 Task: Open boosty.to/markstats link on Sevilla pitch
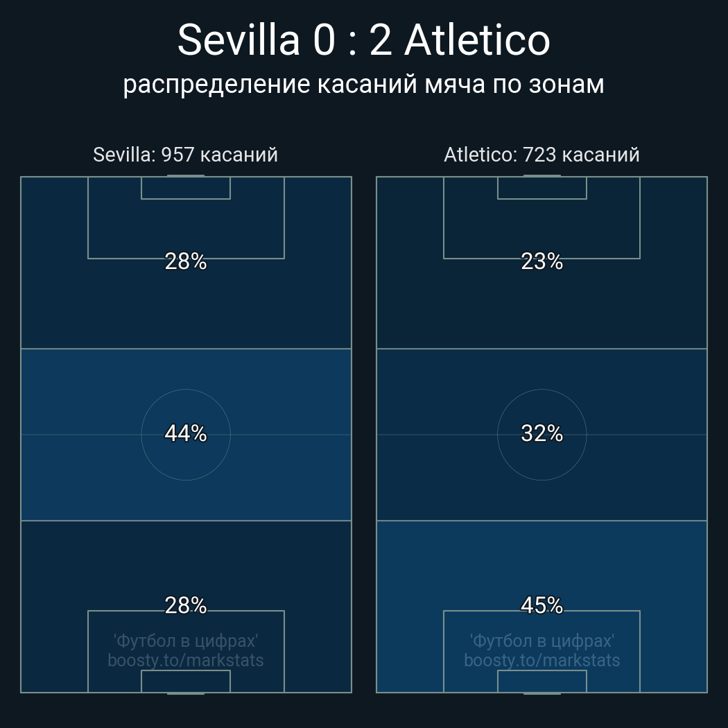185,660
